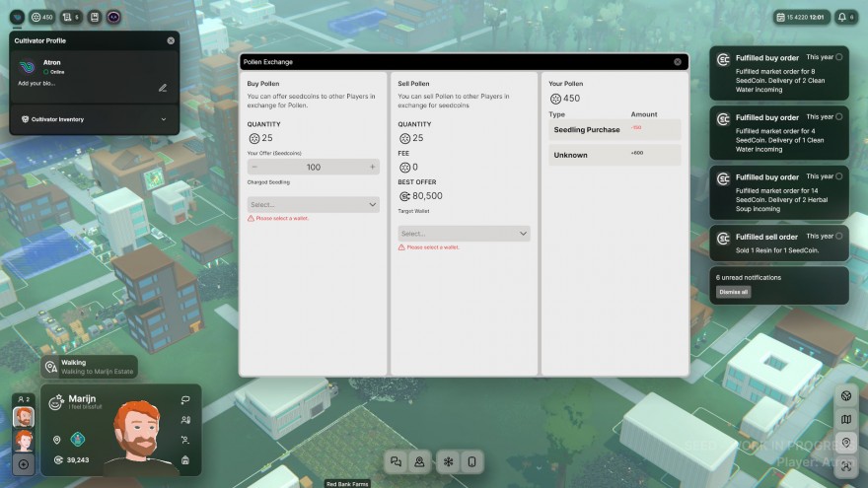
Task: Click the offer amount field showing 100
Action: tap(314, 167)
